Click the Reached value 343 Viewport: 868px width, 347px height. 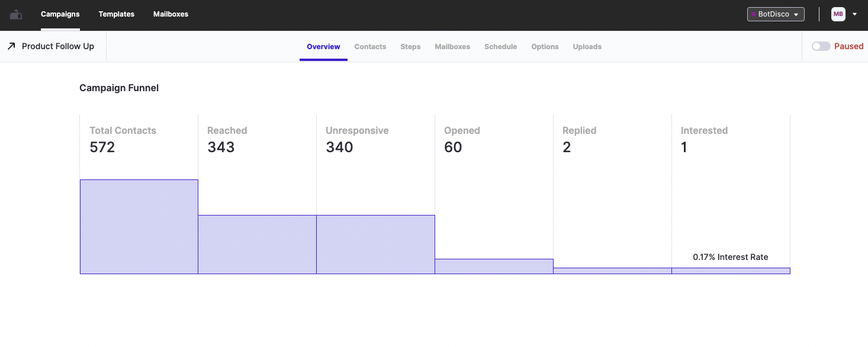pos(221,147)
